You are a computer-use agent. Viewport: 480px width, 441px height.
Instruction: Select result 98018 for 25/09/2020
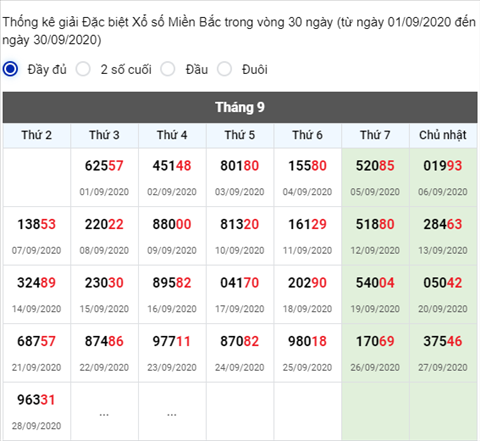pyautogui.click(x=307, y=341)
